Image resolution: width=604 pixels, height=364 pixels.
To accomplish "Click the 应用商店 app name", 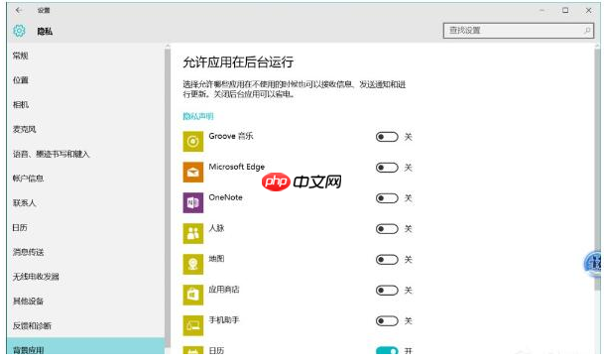I will click(224, 290).
